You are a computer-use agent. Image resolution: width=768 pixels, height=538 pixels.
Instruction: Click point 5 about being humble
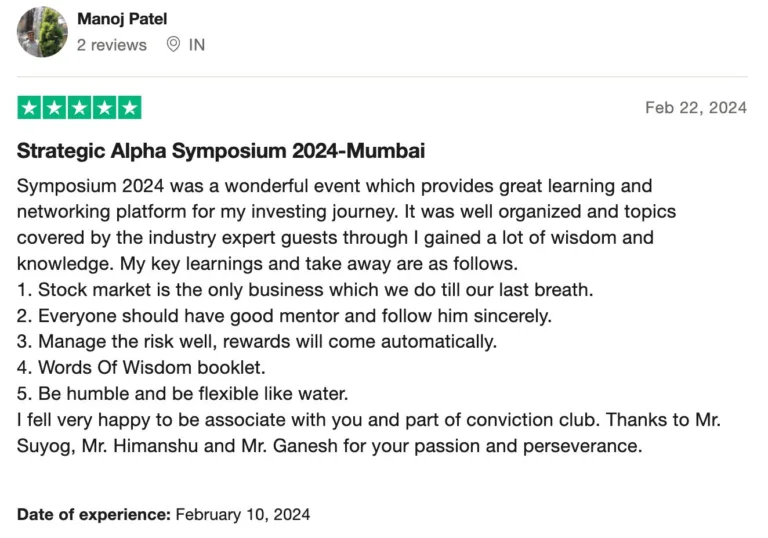[x=183, y=394]
